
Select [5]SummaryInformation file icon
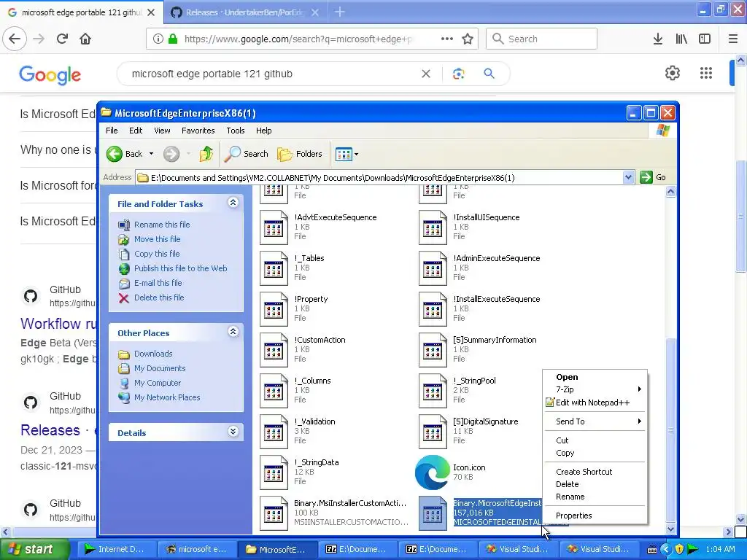tap(433, 350)
